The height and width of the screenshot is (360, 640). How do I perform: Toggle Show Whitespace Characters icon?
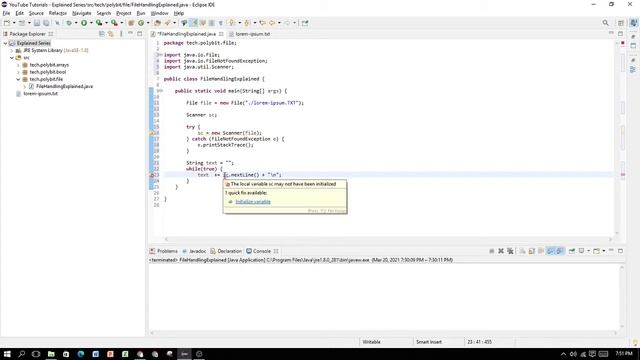click(x=220, y=23)
